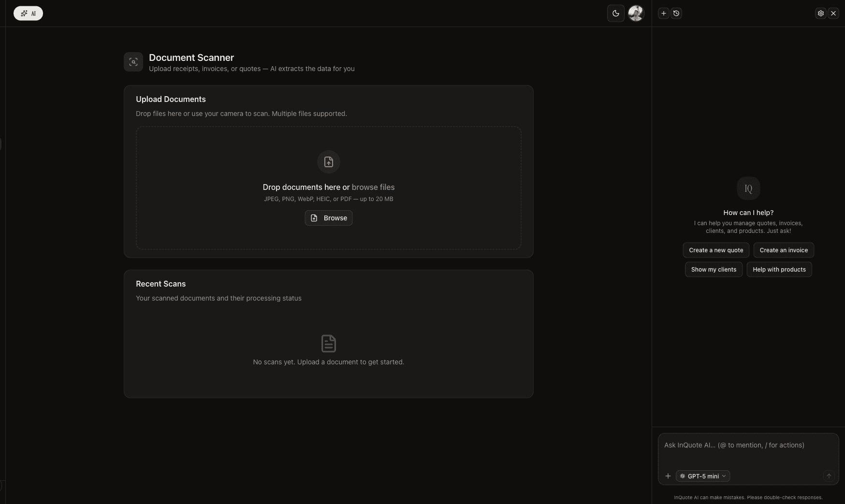Viewport: 845px width, 504px height.
Task: Choose the Help with products suggestion
Action: coord(779,270)
